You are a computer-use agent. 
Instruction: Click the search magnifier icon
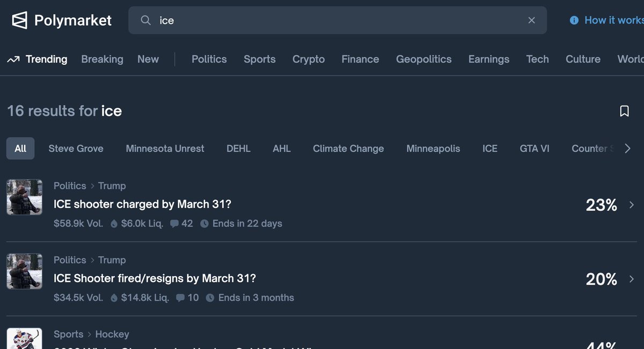(145, 20)
